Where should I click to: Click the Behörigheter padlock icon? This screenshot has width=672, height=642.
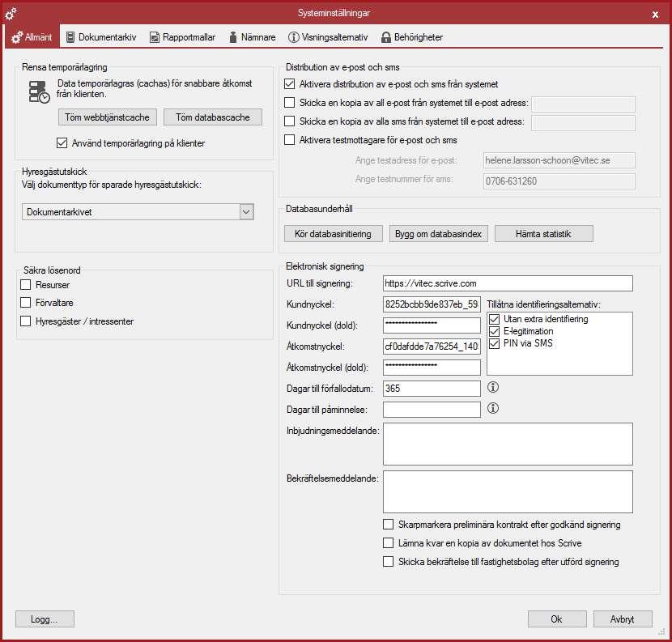click(x=386, y=37)
